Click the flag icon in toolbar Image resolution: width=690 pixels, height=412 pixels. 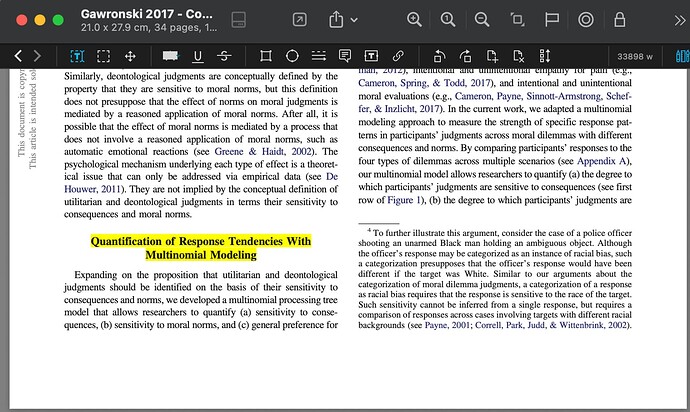coord(552,19)
